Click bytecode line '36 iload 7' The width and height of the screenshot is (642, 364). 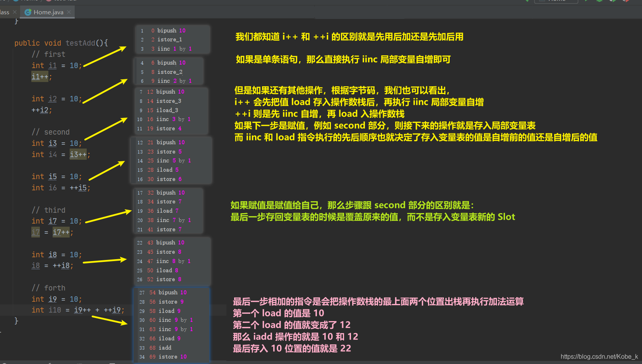pyautogui.click(x=163, y=211)
